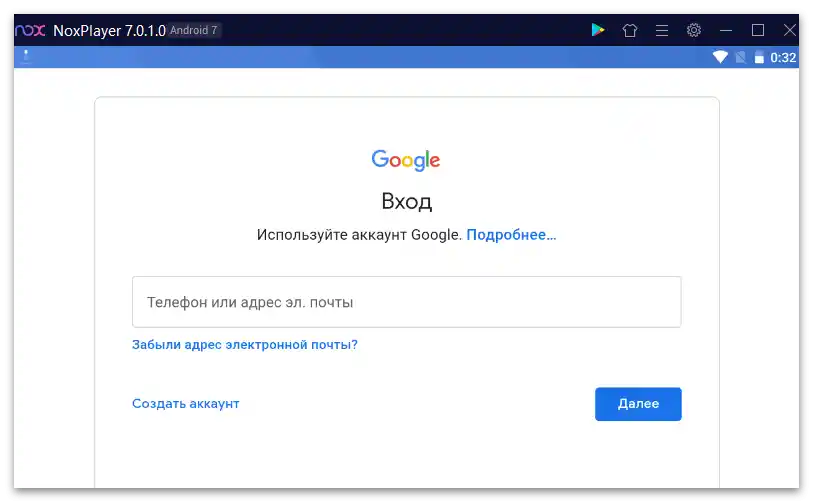This screenshot has width=813, height=502.
Task: Click the status bar clock 0:32
Action: pyautogui.click(x=783, y=58)
